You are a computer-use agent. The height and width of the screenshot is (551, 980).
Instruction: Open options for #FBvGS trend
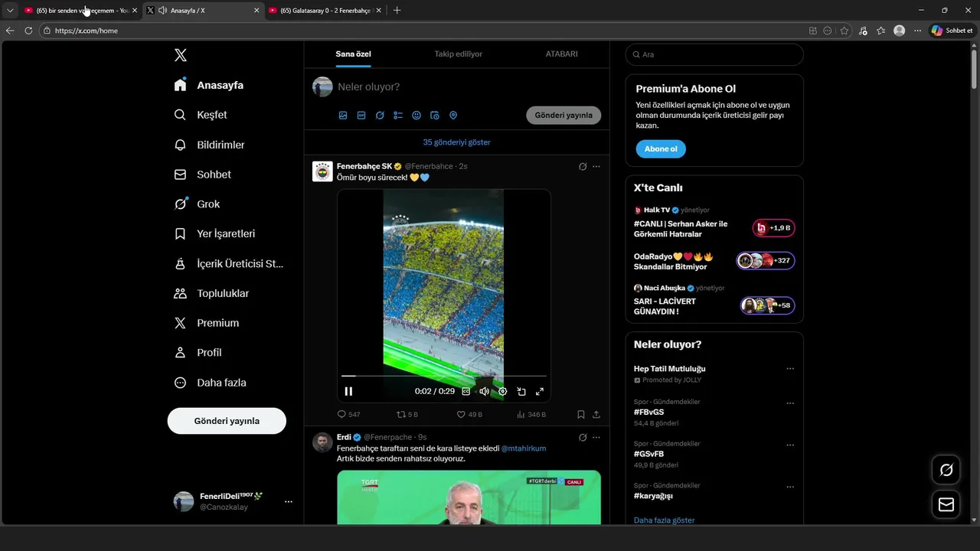(790, 403)
